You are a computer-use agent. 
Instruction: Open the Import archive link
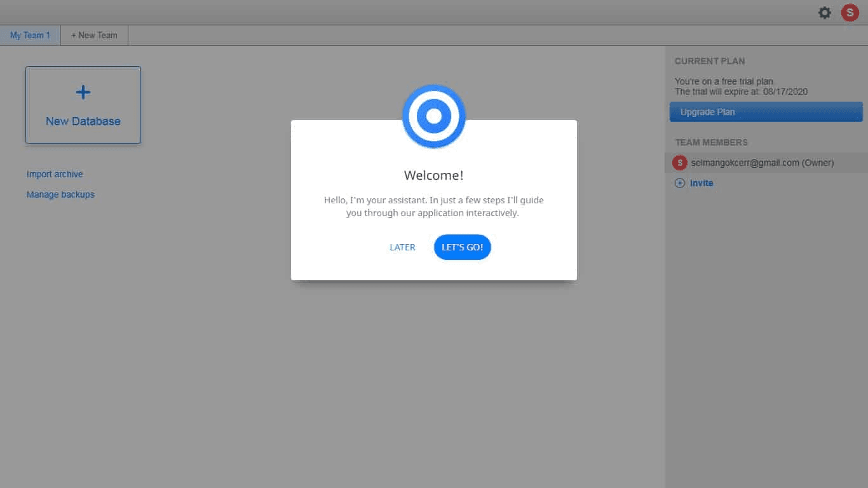[55, 174]
